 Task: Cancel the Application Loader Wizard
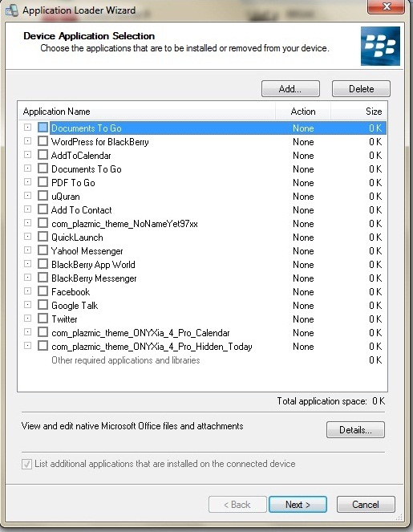tap(366, 505)
